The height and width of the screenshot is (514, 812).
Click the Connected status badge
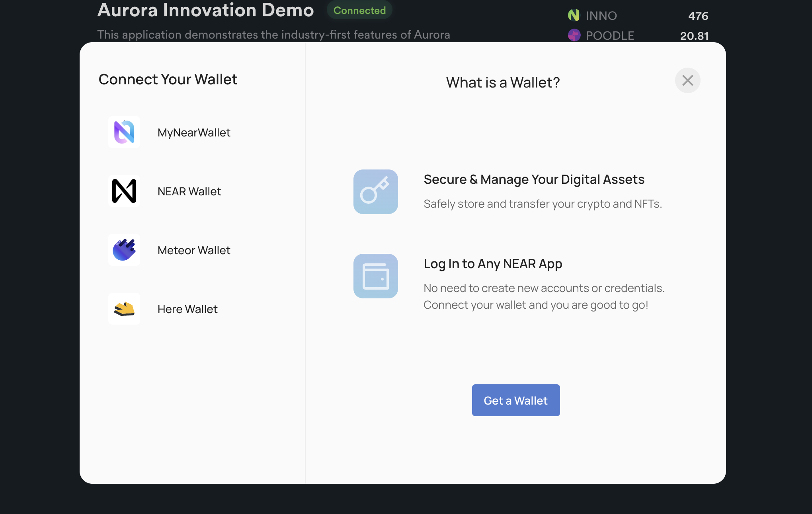point(359,10)
